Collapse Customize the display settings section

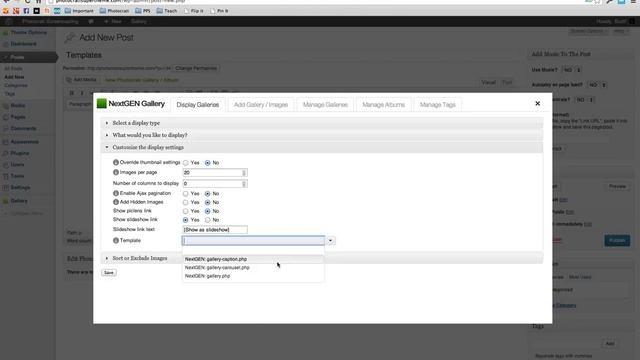click(322, 147)
